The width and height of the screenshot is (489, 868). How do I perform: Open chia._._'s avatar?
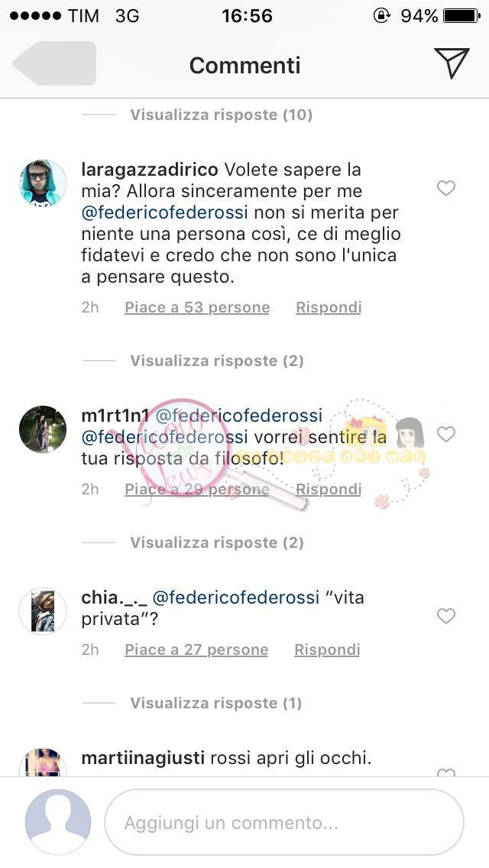click(x=43, y=611)
